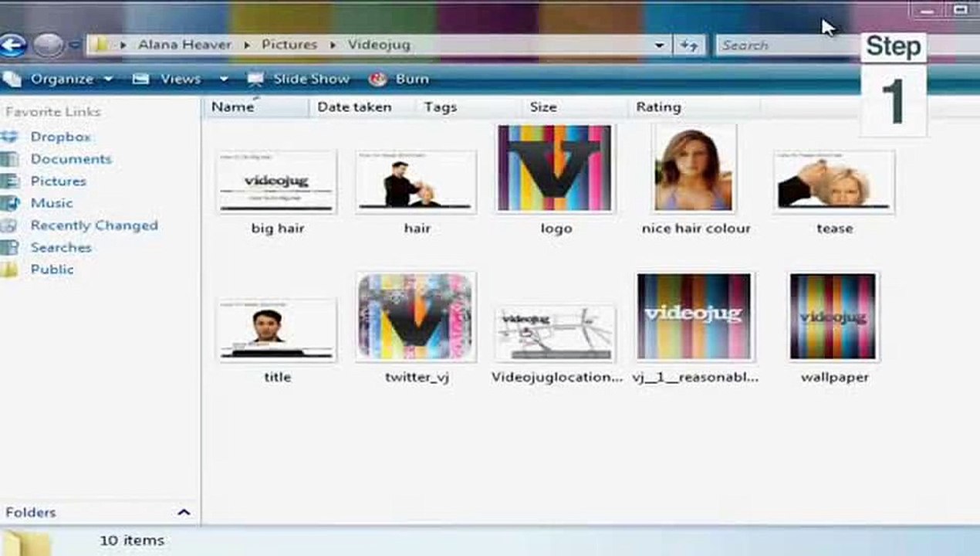Screen dimensions: 980x556
Task: Select the big hair thumbnail
Action: coord(277,181)
